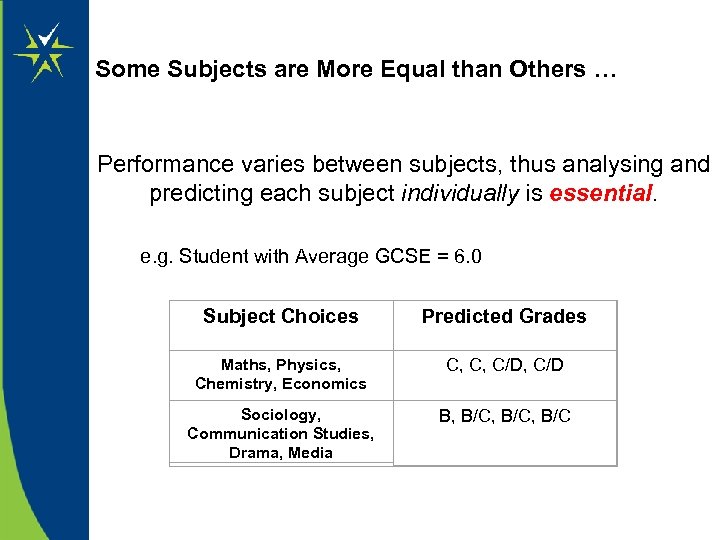
Task: Click the "Maths, Physics," line in table
Action: [280, 365]
